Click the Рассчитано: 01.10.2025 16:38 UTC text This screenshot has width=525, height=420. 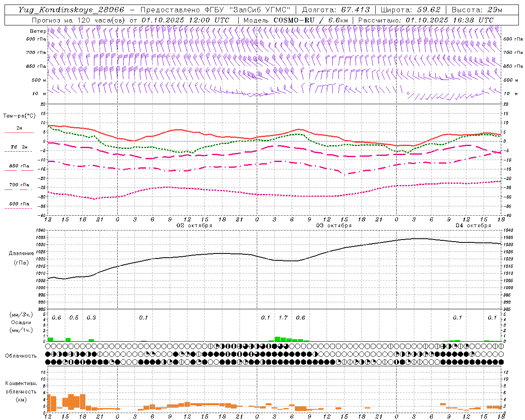(x=426, y=20)
